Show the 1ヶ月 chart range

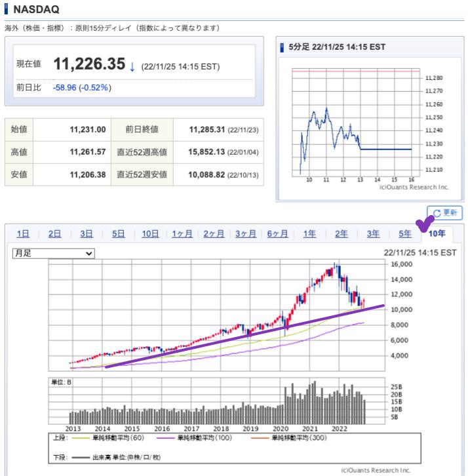(182, 234)
